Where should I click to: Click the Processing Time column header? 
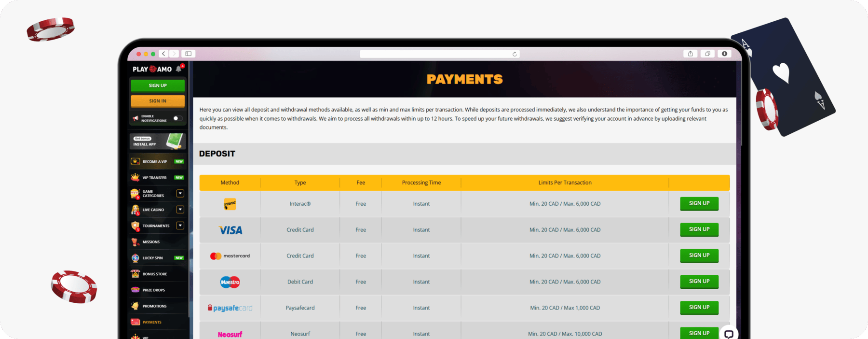click(421, 183)
